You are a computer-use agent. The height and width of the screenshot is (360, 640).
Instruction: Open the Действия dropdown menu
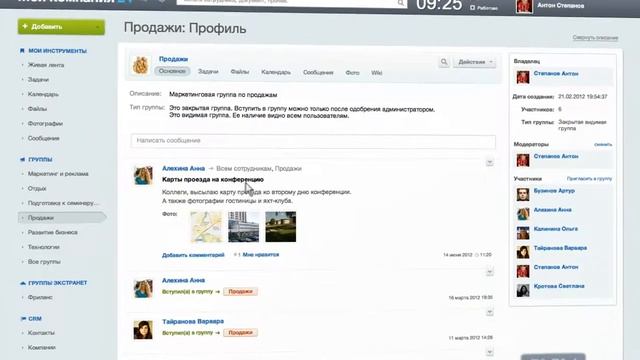click(x=474, y=62)
